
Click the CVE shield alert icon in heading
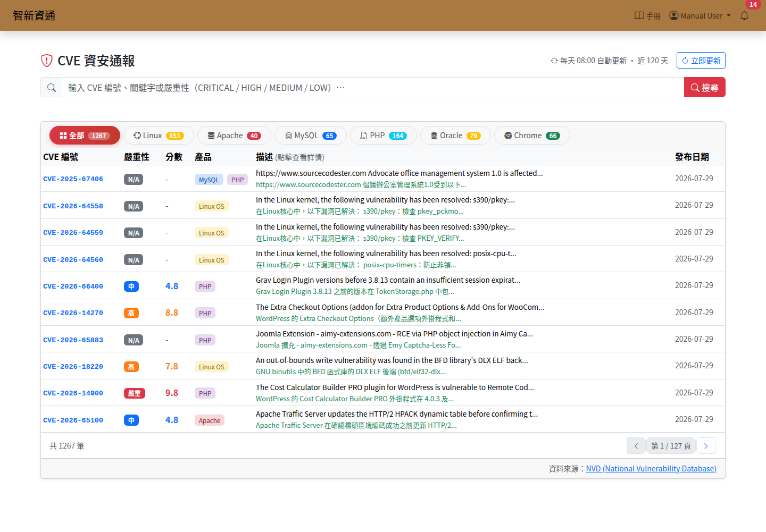[47, 61]
